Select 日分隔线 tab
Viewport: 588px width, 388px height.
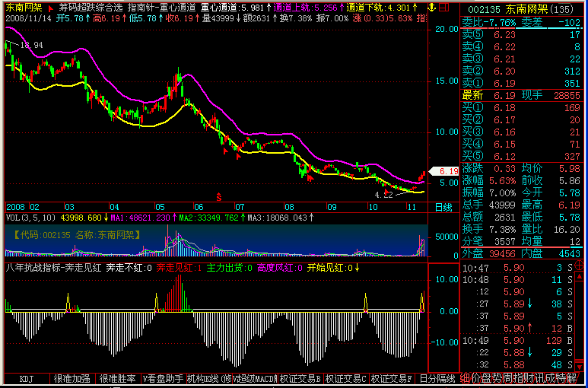[437, 378]
